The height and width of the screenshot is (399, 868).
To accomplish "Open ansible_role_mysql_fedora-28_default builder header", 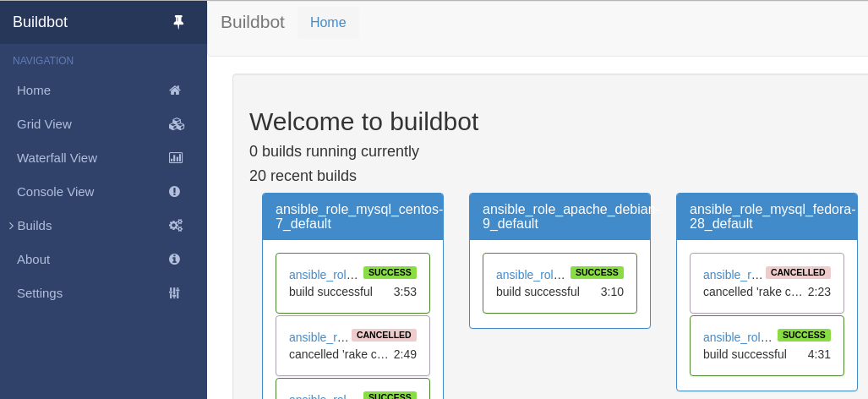I will pyautogui.click(x=767, y=216).
